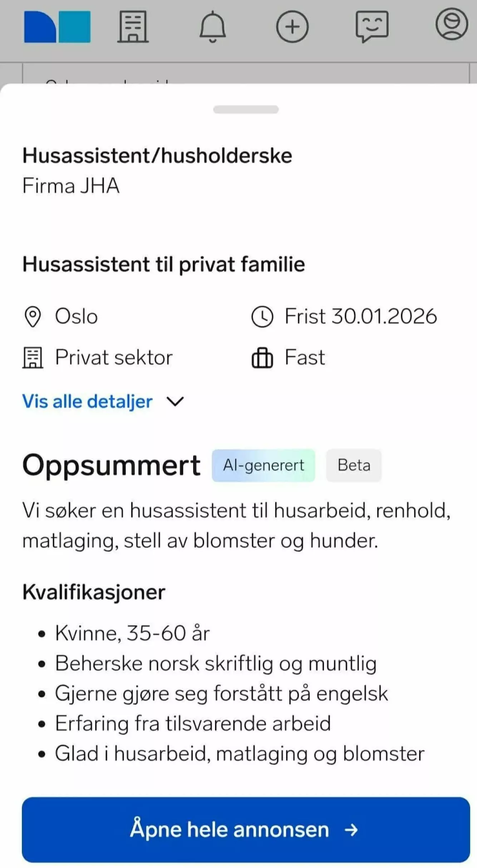Tap the Kvalifikasjoner heading

click(x=94, y=592)
